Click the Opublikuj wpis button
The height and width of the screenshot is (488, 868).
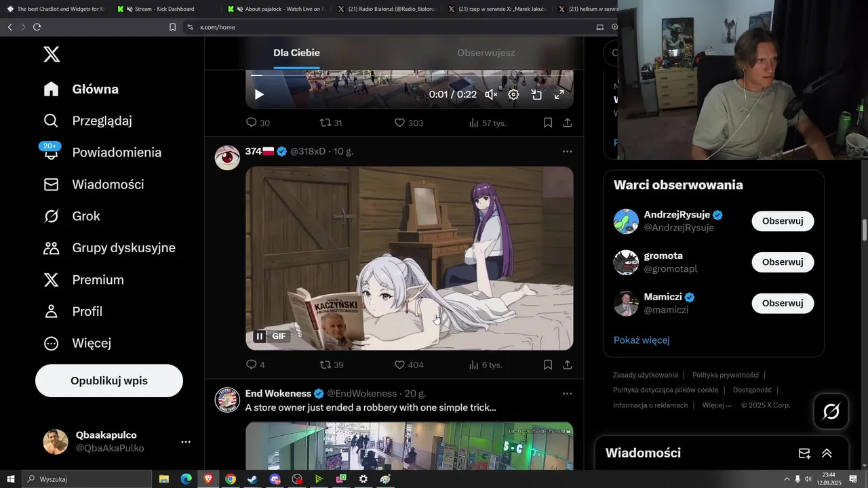109,381
